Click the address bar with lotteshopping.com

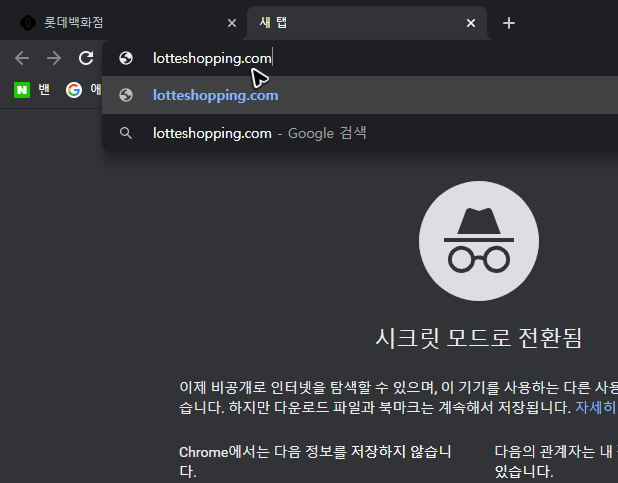click(x=360, y=58)
